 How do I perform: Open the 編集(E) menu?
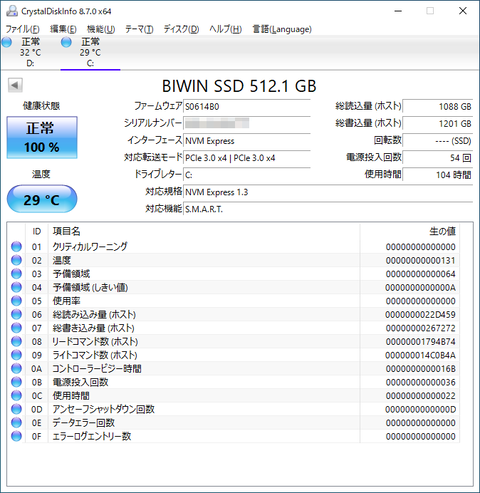63,29
